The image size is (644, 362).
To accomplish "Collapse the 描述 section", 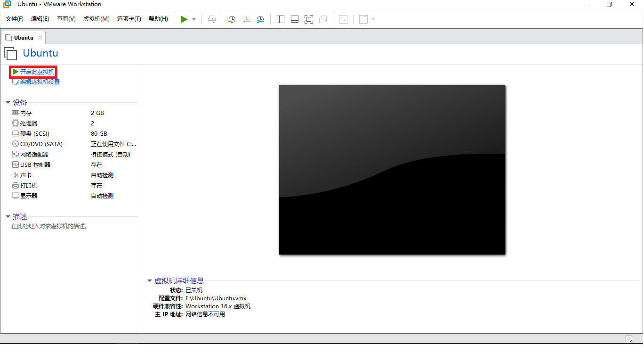I will [8, 216].
